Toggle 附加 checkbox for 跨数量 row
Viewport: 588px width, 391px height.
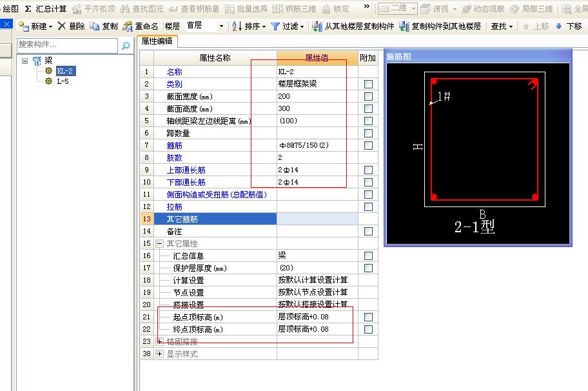point(368,133)
